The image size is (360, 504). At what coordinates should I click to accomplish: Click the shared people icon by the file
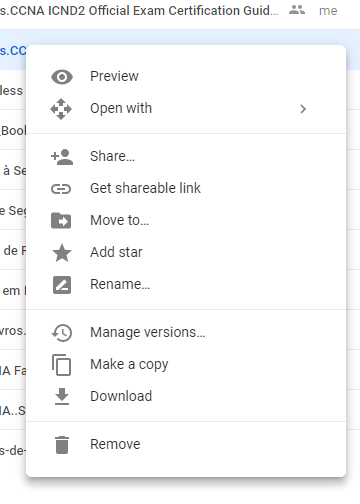pyautogui.click(x=297, y=10)
